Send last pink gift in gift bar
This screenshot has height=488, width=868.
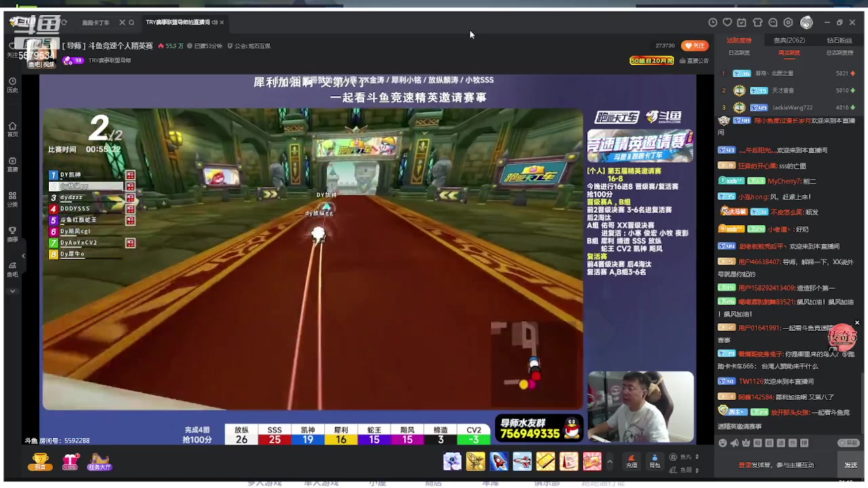pos(592,462)
